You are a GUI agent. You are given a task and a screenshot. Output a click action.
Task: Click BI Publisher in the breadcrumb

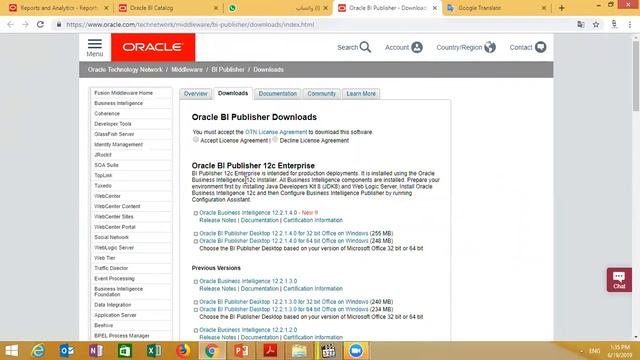click(x=228, y=70)
